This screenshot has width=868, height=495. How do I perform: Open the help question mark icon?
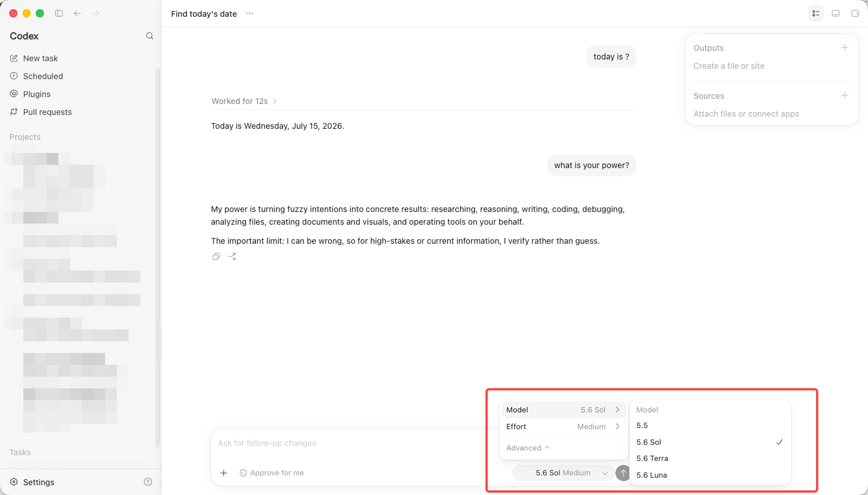coord(148,482)
